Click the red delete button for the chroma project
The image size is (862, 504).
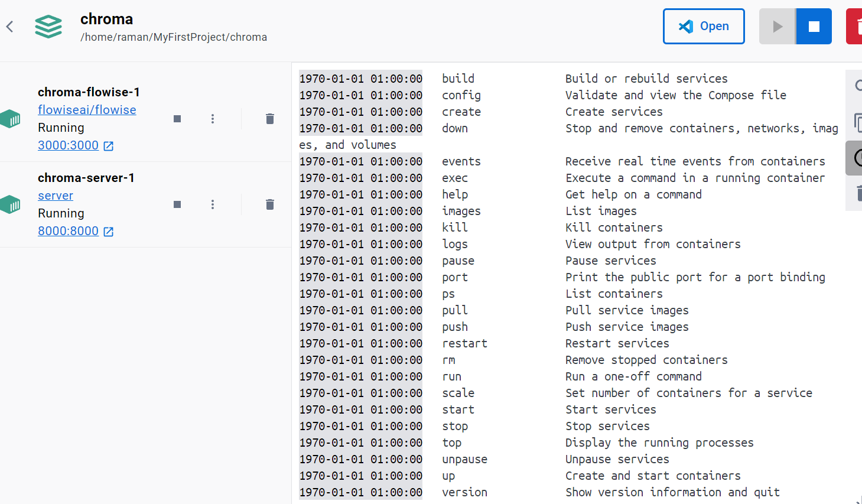[857, 26]
